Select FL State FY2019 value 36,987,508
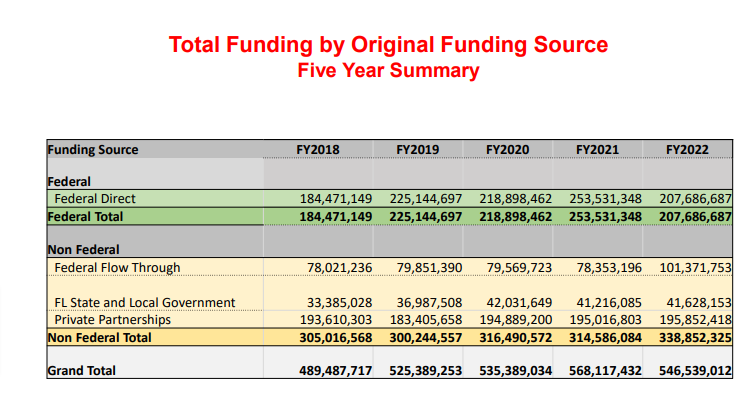Viewport: 749px width, 394px height. tap(429, 302)
